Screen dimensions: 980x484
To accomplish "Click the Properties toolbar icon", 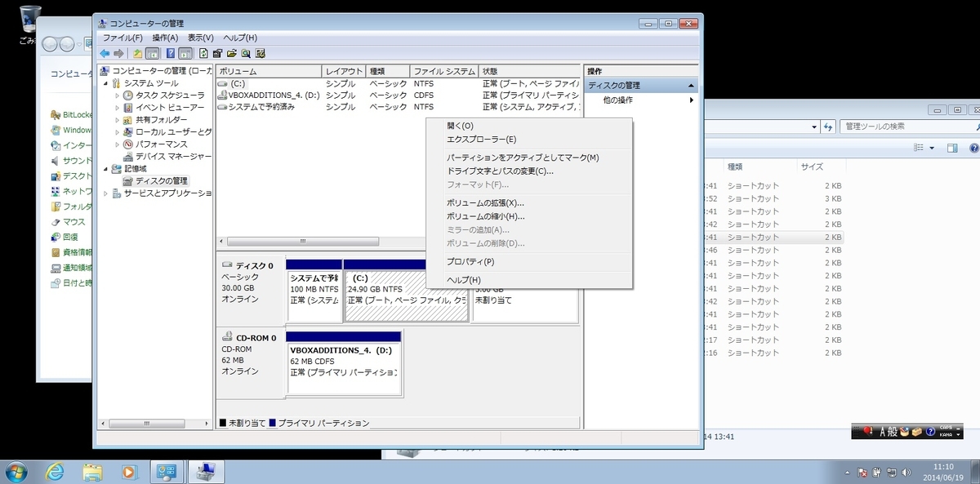I will 218,53.
